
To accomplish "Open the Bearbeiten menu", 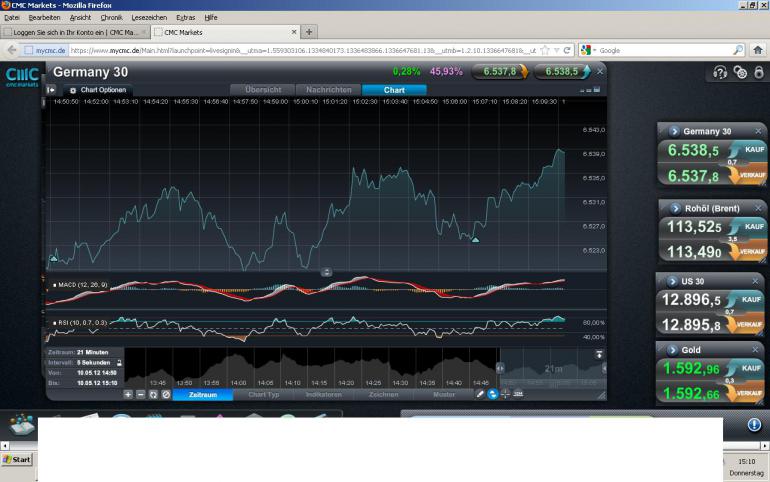I will pyautogui.click(x=44, y=18).
